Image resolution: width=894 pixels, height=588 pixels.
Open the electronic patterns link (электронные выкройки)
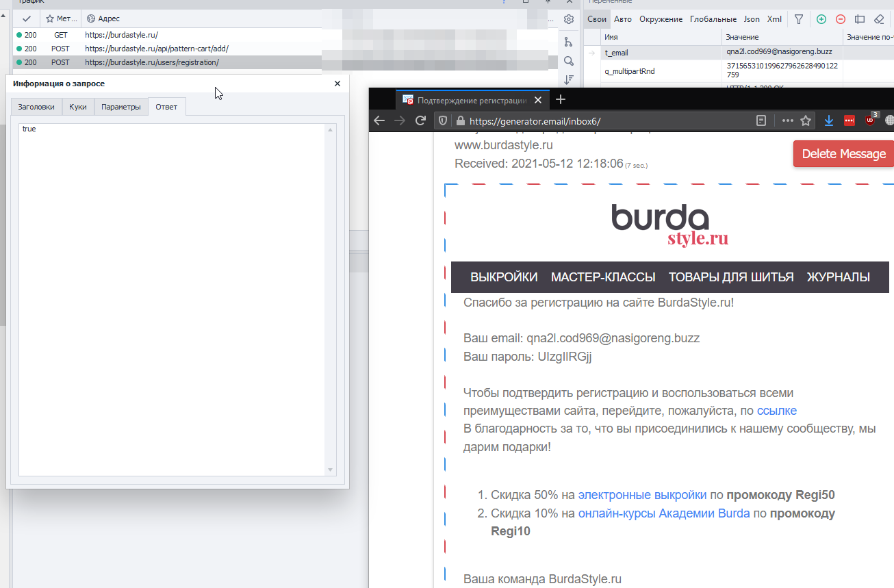[x=642, y=495]
